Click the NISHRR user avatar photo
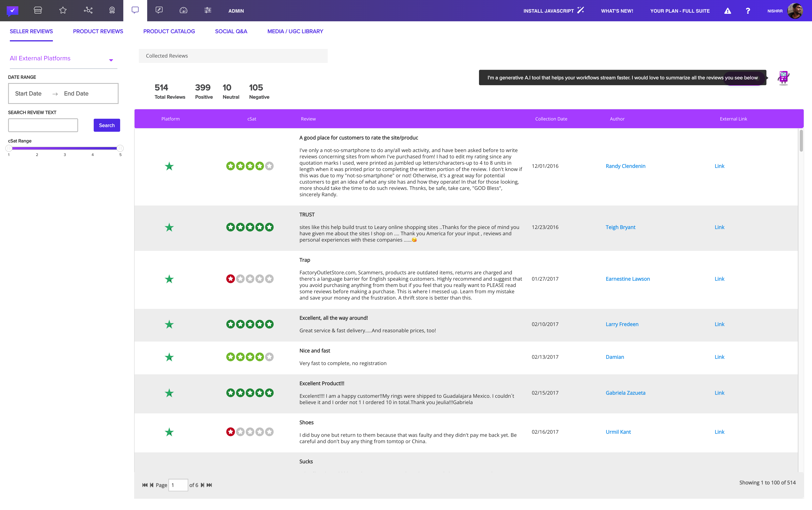The width and height of the screenshot is (812, 510). (x=795, y=11)
